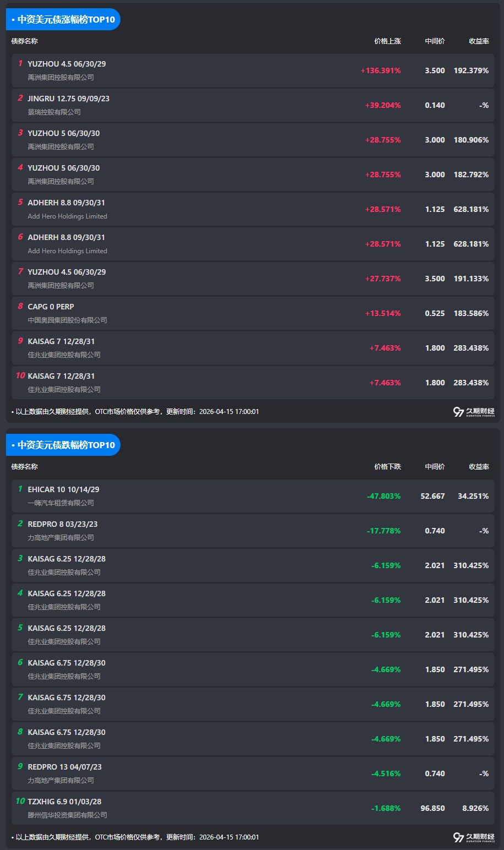The height and width of the screenshot is (850, 504).
Task: Sort by the 价格下跌 column header
Action: pos(387,467)
